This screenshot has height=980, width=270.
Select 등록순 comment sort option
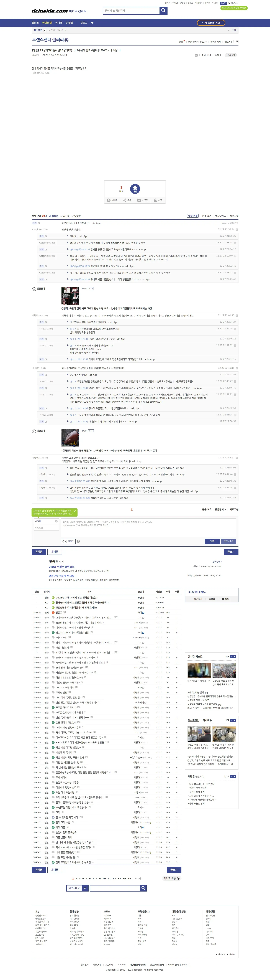pyautogui.click(x=54, y=216)
